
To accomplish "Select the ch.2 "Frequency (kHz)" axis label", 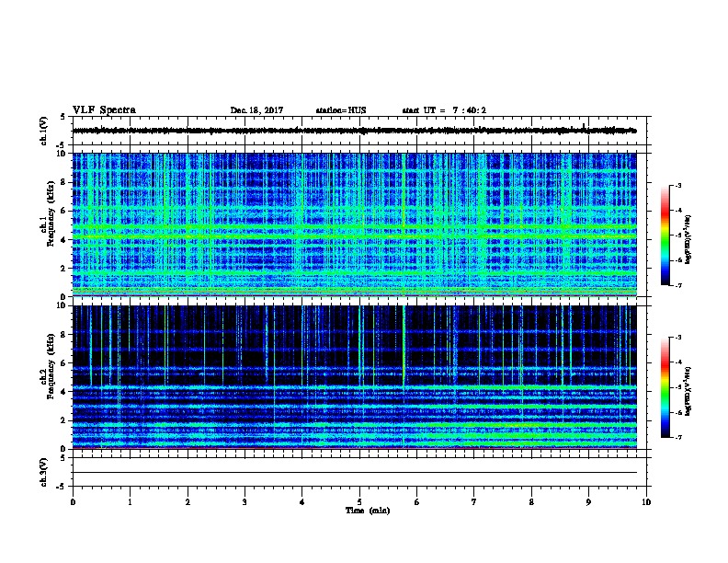I will [51, 366].
